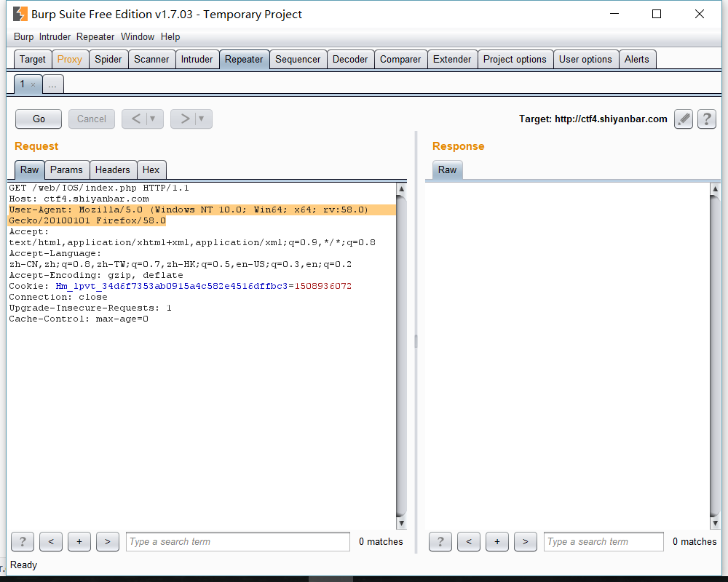This screenshot has width=728, height=582.
Task: Close Repeater tab 1 with the x
Action: click(x=33, y=85)
